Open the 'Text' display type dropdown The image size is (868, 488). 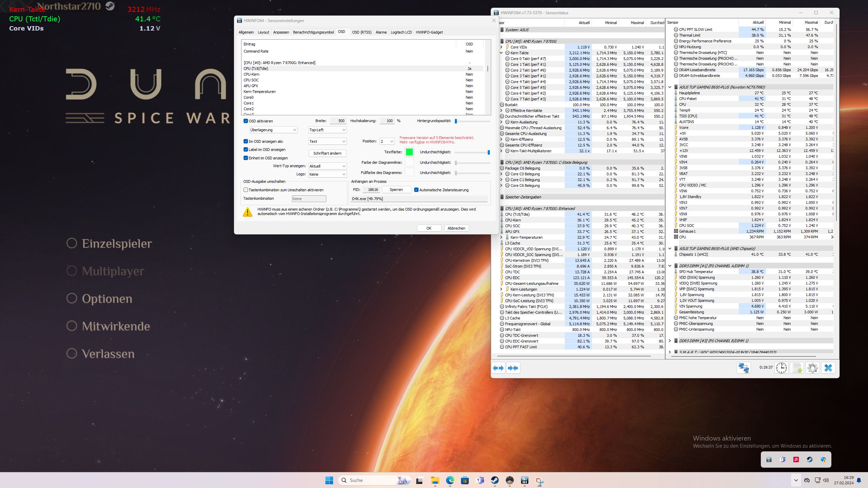point(327,141)
